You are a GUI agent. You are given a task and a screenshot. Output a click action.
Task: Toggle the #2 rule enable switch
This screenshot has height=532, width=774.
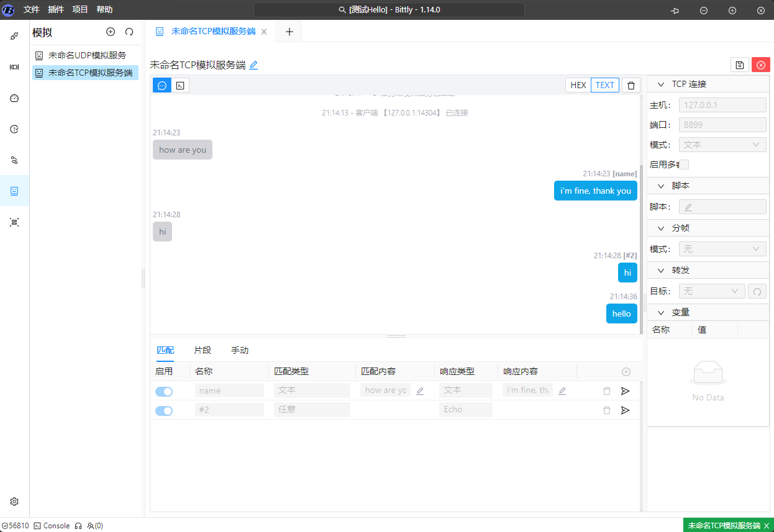(x=164, y=410)
